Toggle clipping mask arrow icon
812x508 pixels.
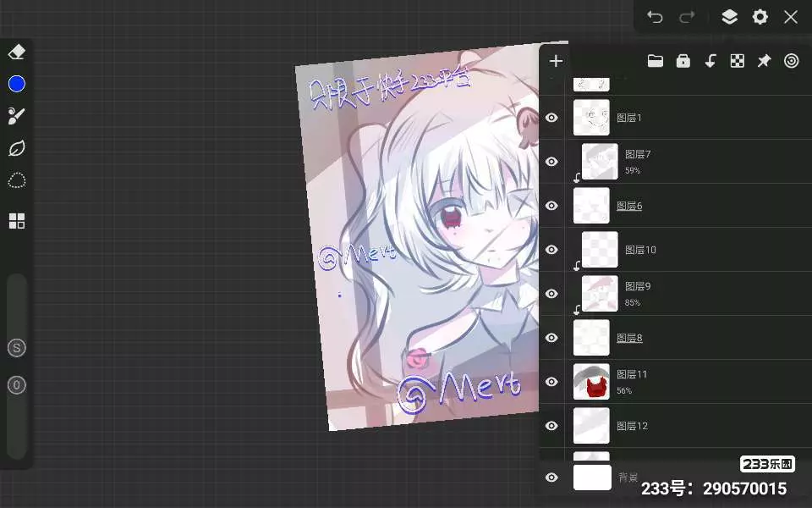710,61
